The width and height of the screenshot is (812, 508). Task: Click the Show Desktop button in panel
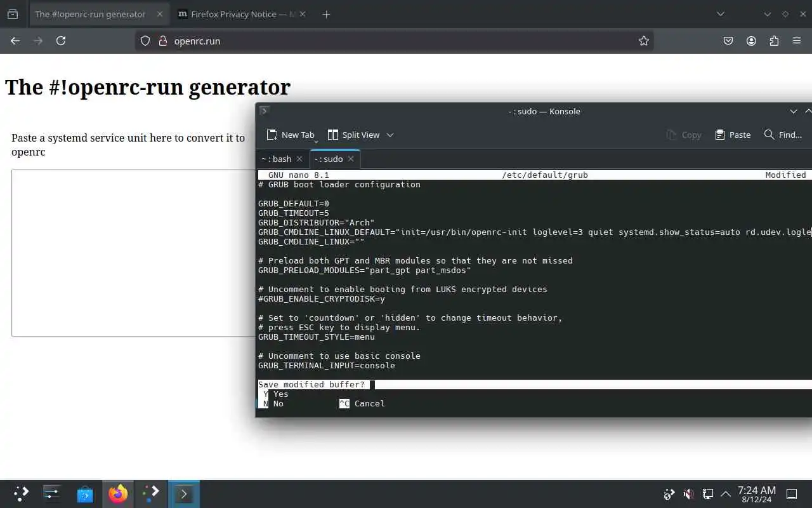792,493
